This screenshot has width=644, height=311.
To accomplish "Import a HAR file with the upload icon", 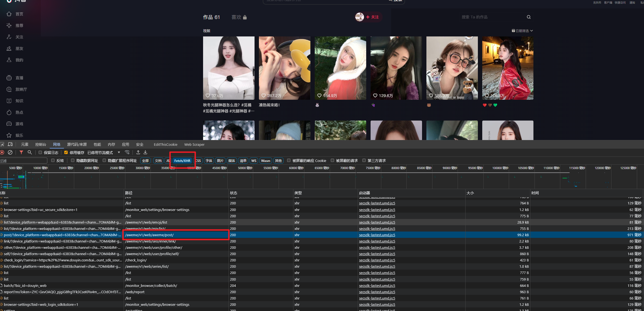I will pyautogui.click(x=138, y=152).
